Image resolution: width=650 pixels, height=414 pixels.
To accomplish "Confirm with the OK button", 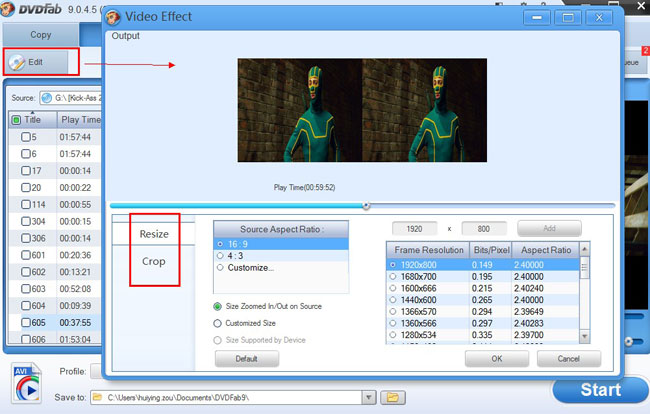I will [497, 359].
